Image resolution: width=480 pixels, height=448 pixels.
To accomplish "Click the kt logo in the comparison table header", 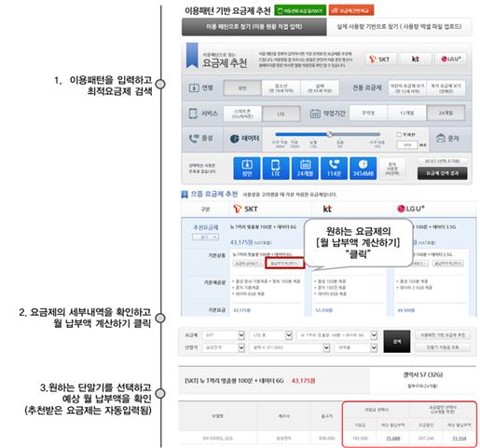I will tap(327, 209).
